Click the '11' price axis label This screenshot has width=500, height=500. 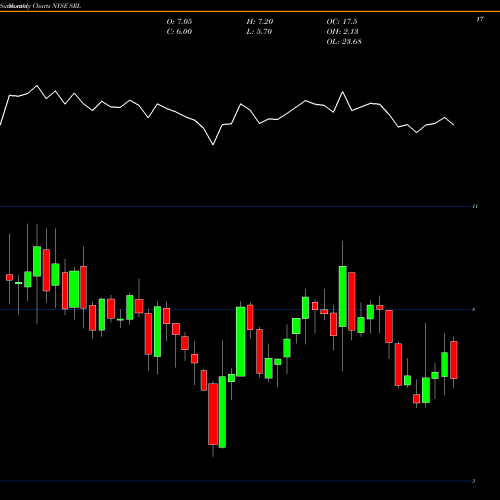475,206
